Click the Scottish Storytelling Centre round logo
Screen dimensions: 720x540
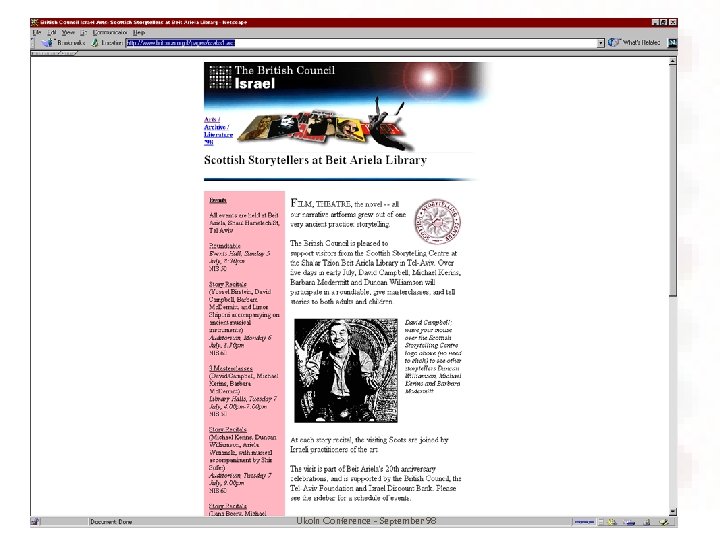437,221
